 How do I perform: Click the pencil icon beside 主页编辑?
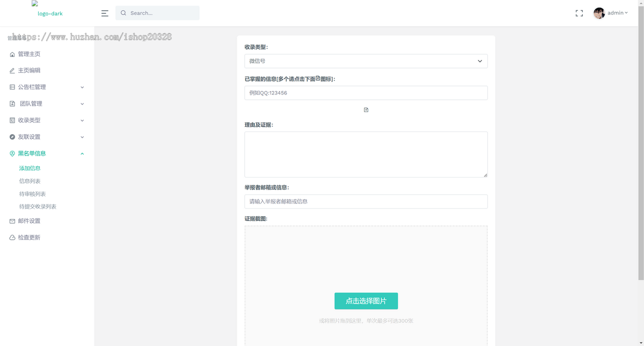12,70
